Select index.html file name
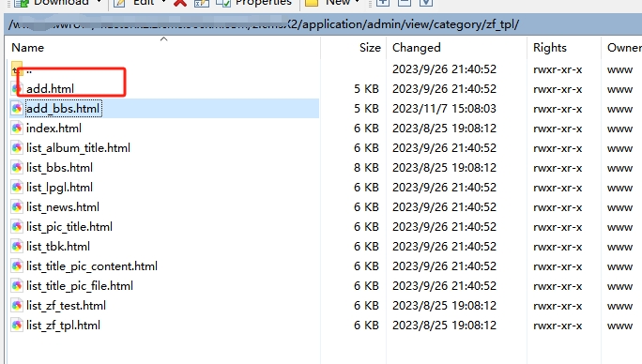Image resolution: width=642 pixels, height=364 pixels. [53, 129]
